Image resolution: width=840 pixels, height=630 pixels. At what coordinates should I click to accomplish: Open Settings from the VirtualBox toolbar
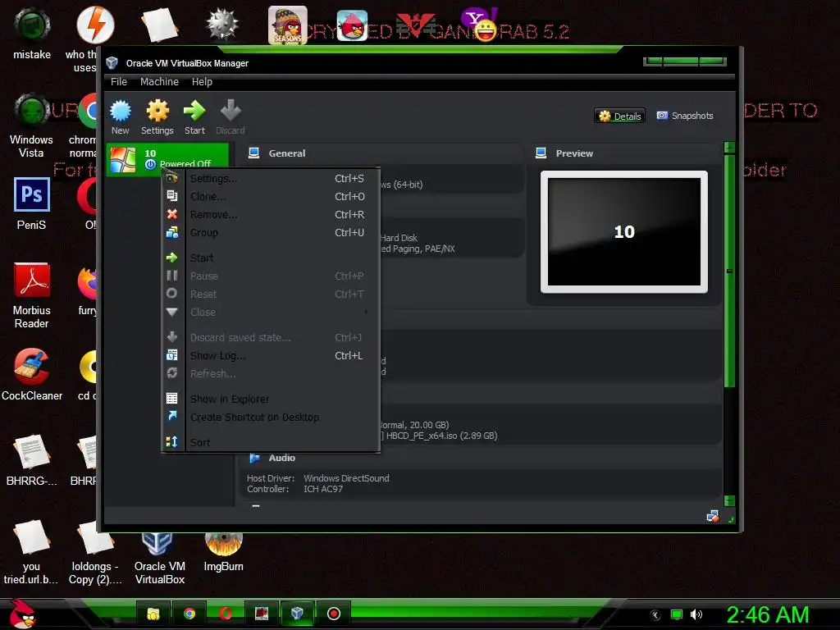[x=157, y=116]
